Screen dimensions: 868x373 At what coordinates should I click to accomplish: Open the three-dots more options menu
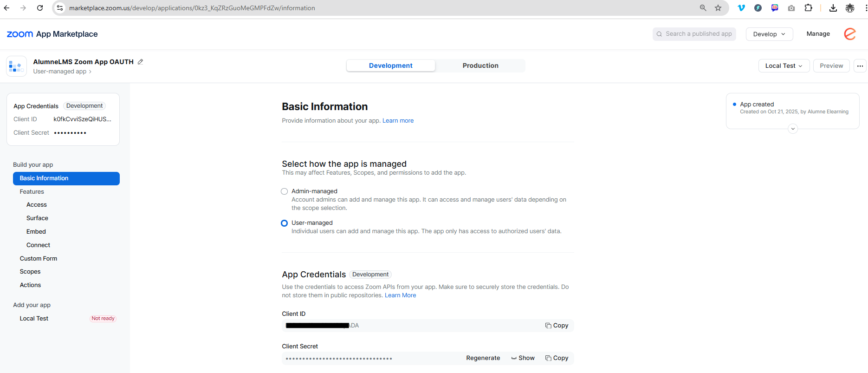[x=860, y=66]
